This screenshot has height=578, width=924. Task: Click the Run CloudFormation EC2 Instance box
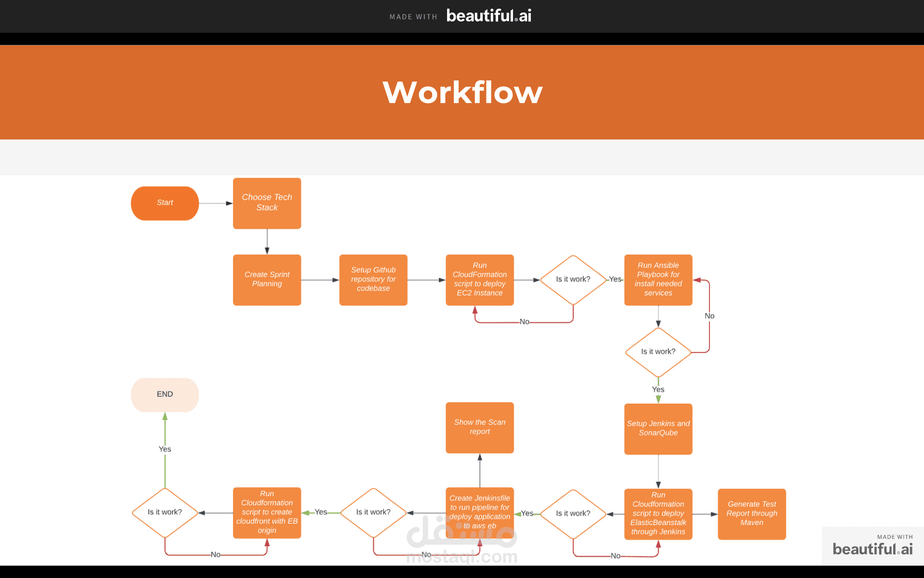coord(480,280)
